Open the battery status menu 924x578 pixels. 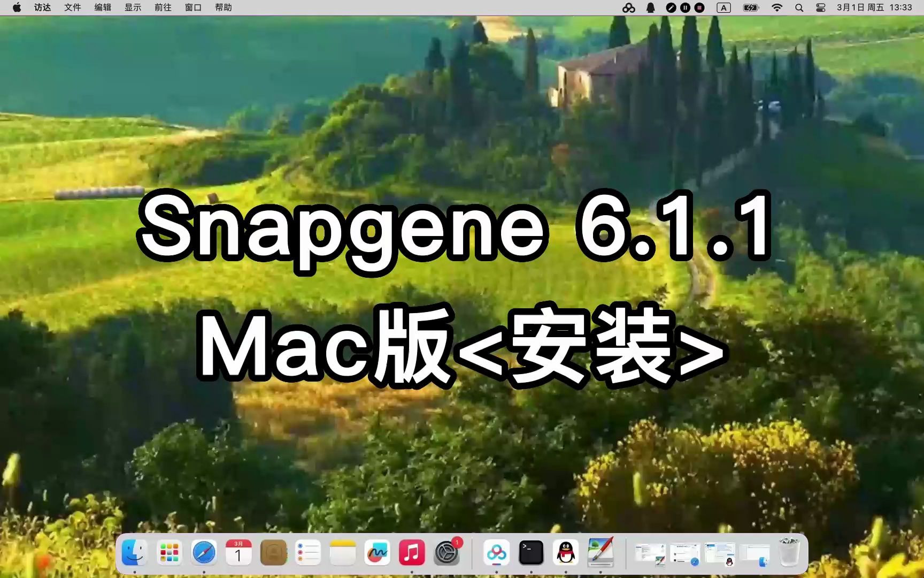pyautogui.click(x=751, y=7)
